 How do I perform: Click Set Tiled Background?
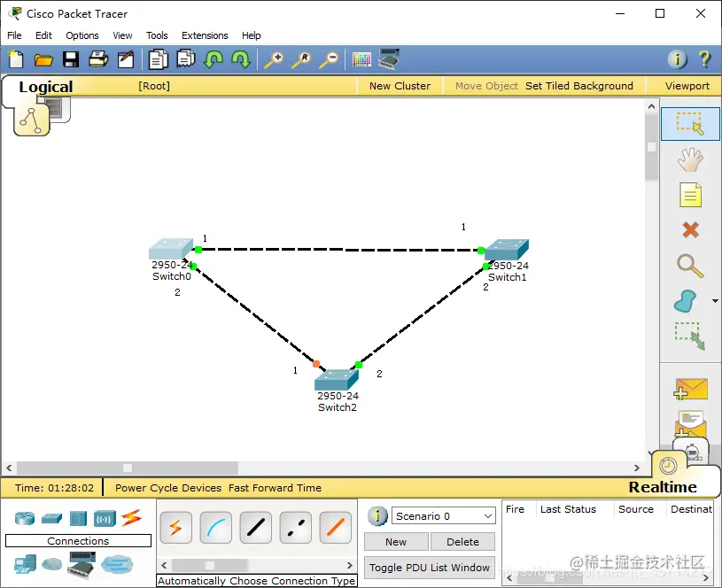(579, 86)
